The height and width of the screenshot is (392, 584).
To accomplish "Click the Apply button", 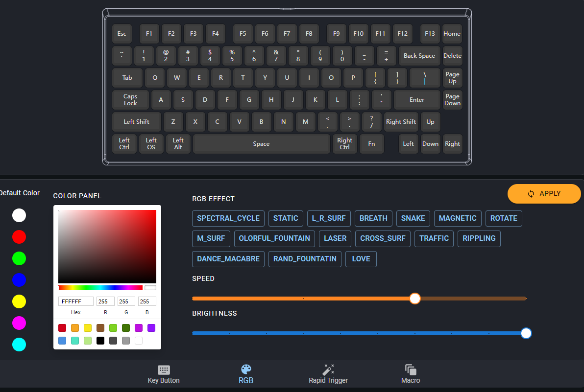I will [544, 193].
